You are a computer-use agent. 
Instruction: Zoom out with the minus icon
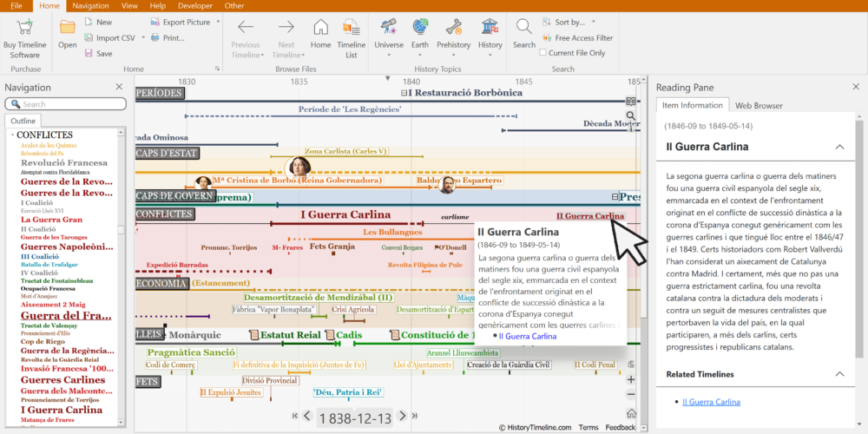(x=630, y=395)
